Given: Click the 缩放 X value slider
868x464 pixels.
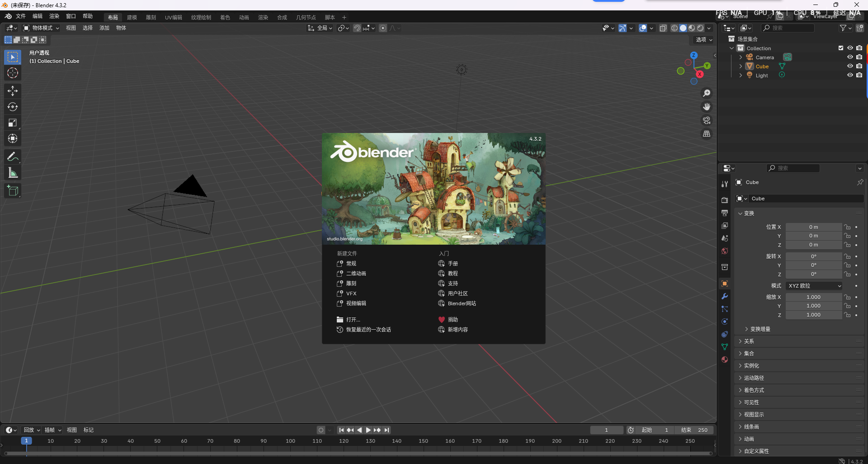Looking at the screenshot, I should (814, 297).
